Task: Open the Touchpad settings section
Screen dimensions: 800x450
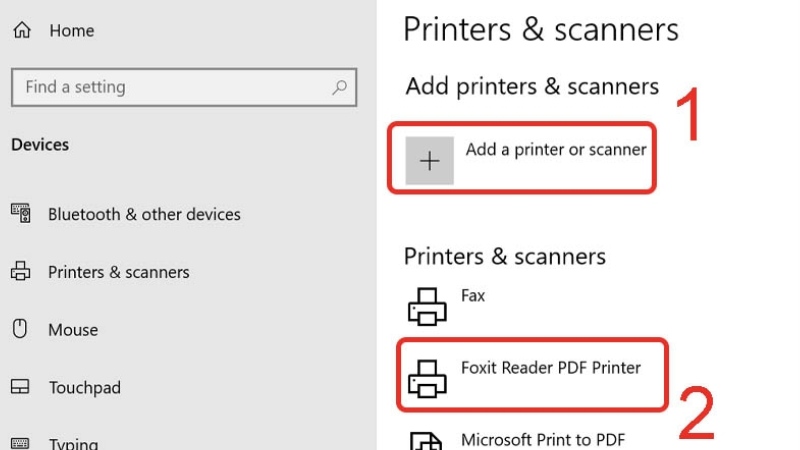Action: pyautogui.click(x=84, y=387)
